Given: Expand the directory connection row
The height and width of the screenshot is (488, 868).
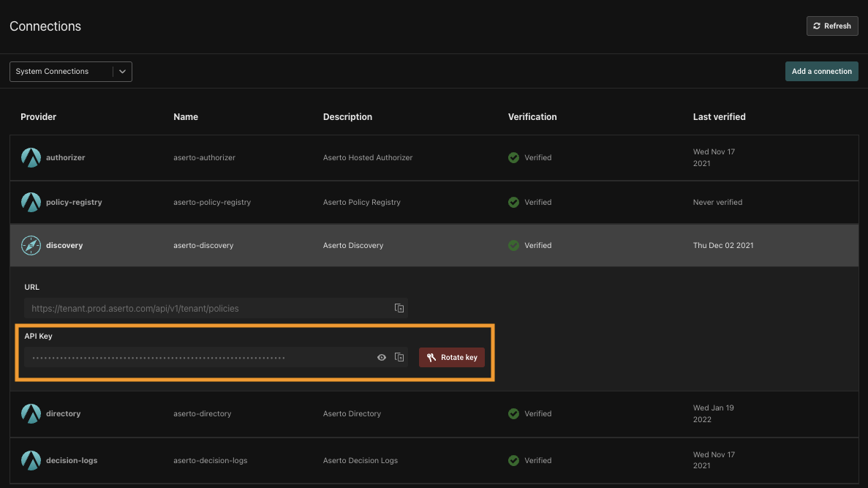Looking at the screenshot, I should pyautogui.click(x=434, y=414).
